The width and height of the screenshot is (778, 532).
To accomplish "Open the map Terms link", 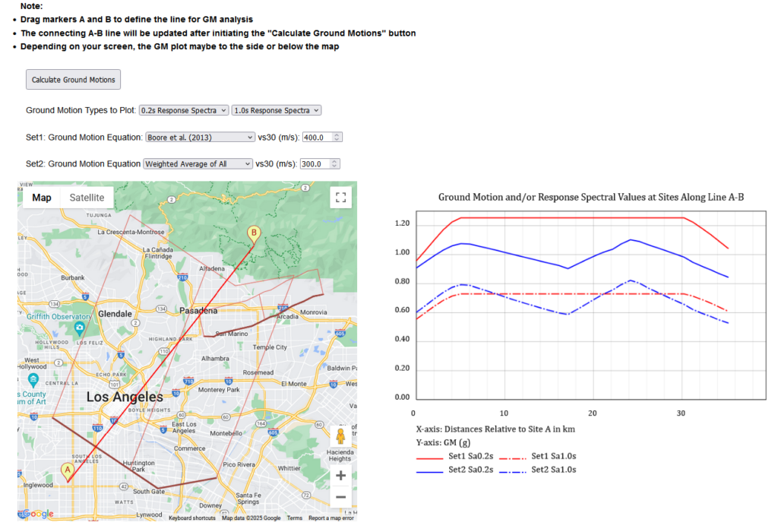I will tap(294, 518).
